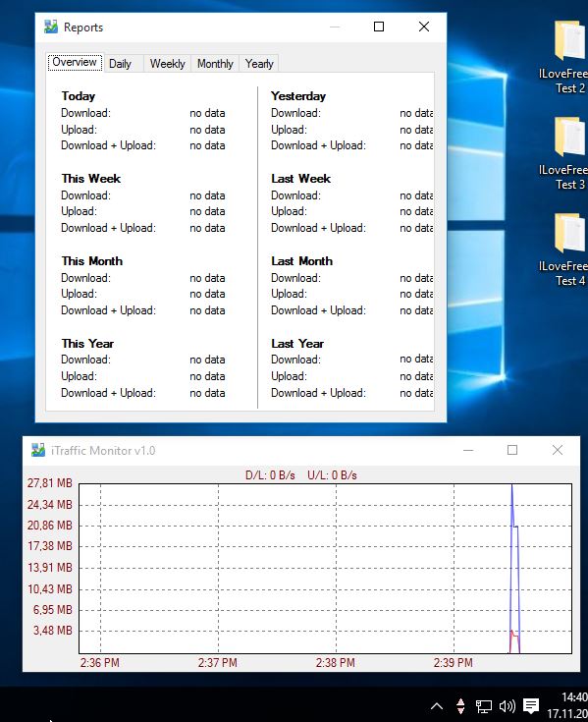Click the iTraffic Monitor title bar icon
Viewport: 588px width, 722px height.
(38, 450)
